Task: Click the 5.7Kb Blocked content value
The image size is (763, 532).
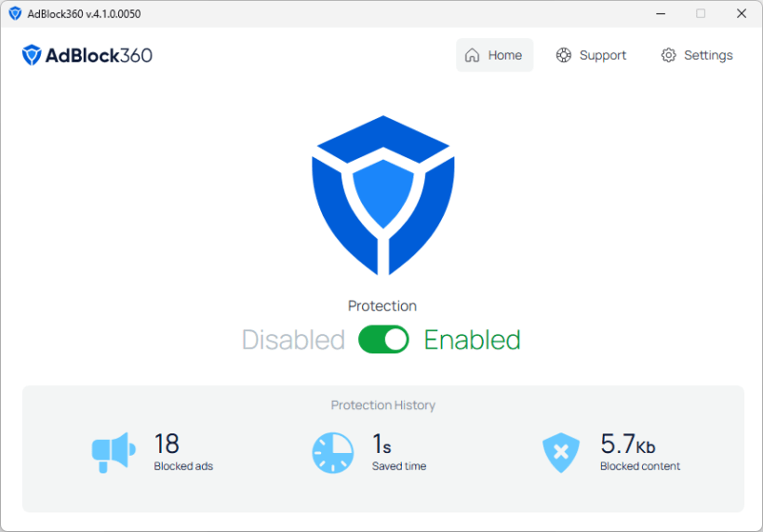Action: pos(627,444)
